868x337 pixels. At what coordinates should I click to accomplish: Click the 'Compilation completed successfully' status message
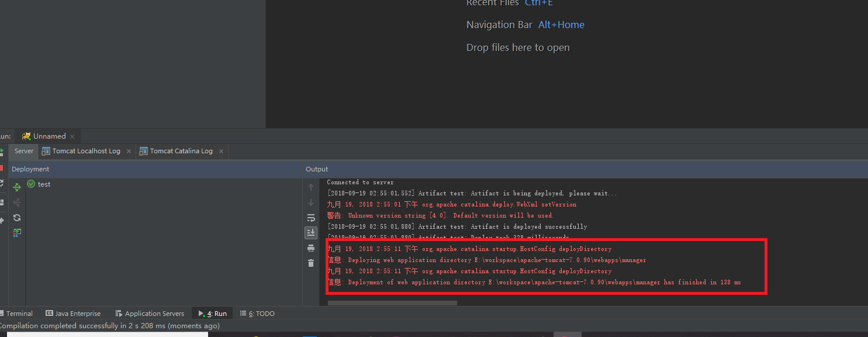click(x=109, y=326)
